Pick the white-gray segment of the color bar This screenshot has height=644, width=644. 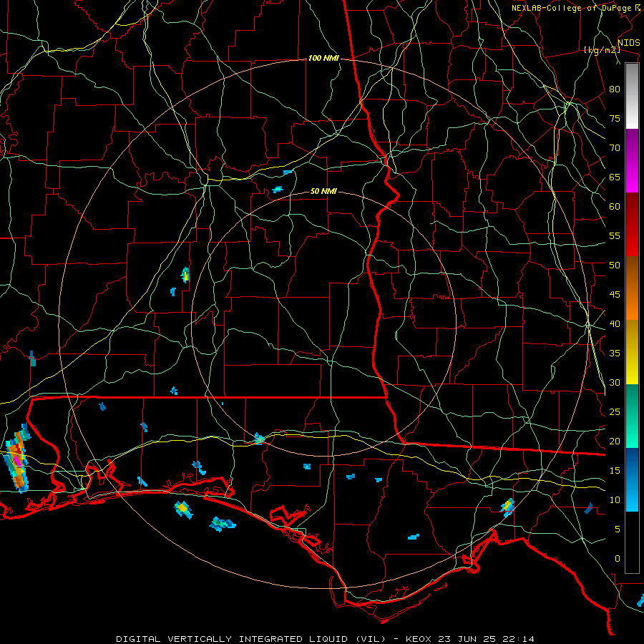[632, 96]
